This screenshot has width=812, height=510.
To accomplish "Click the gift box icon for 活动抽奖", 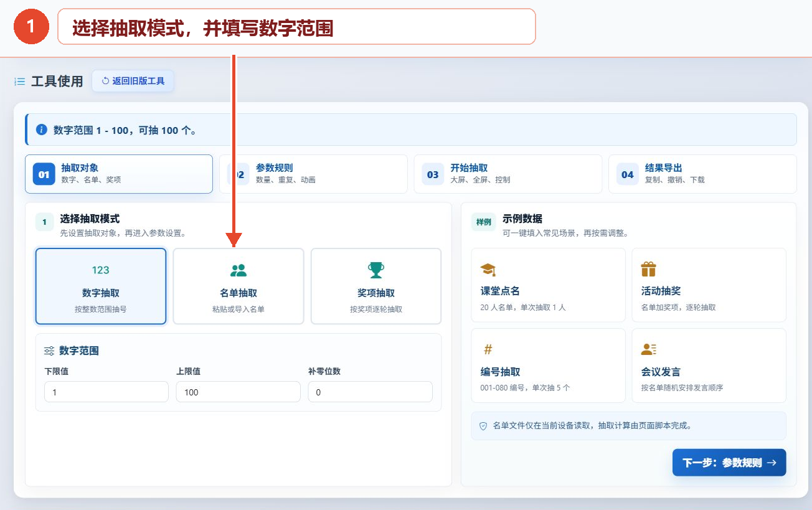I will (649, 269).
